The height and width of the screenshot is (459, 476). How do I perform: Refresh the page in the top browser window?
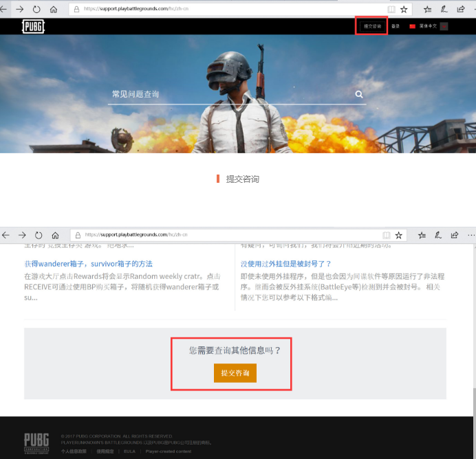coord(36,10)
